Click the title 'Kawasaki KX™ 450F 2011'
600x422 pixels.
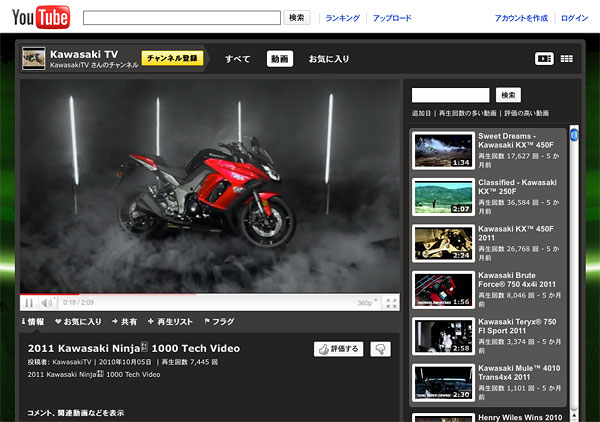516,233
